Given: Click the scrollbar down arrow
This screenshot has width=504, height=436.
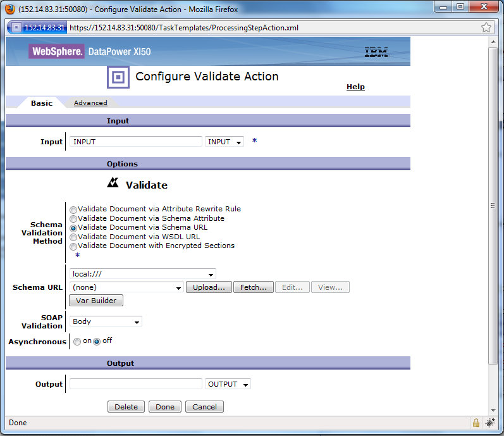Looking at the screenshot, I should pyautogui.click(x=493, y=410).
